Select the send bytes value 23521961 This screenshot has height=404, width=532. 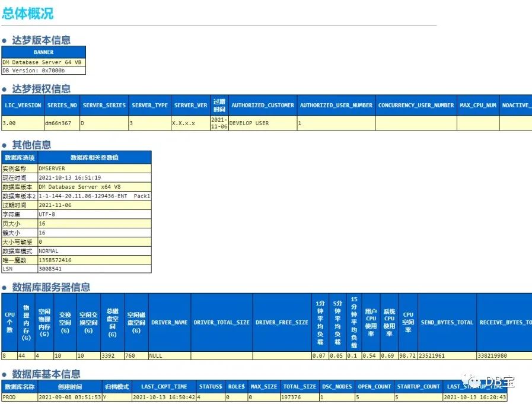447,355
